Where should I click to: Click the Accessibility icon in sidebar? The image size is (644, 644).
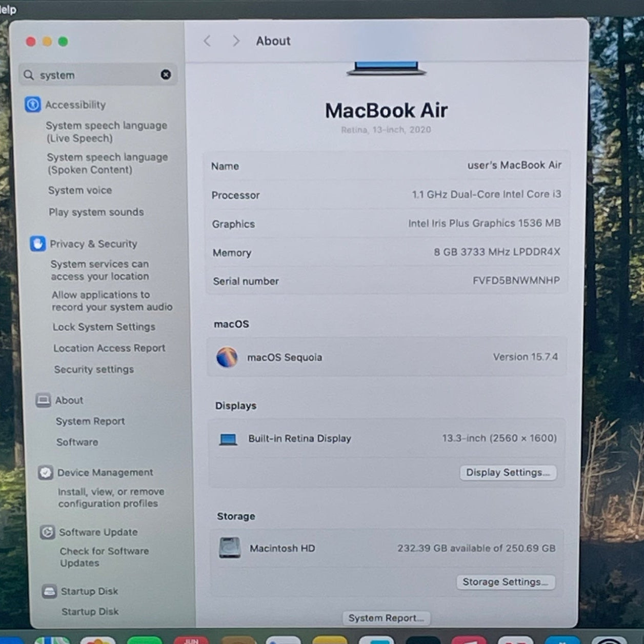(x=33, y=105)
